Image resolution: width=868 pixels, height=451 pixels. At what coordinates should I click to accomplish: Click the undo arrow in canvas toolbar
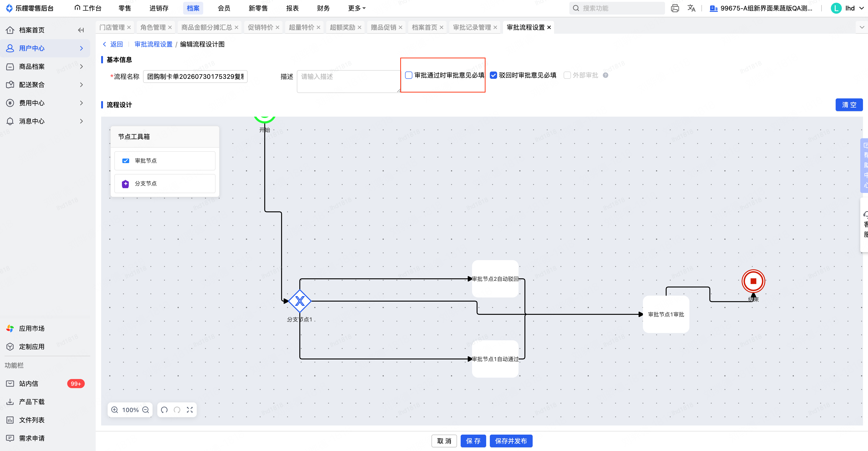pos(164,410)
